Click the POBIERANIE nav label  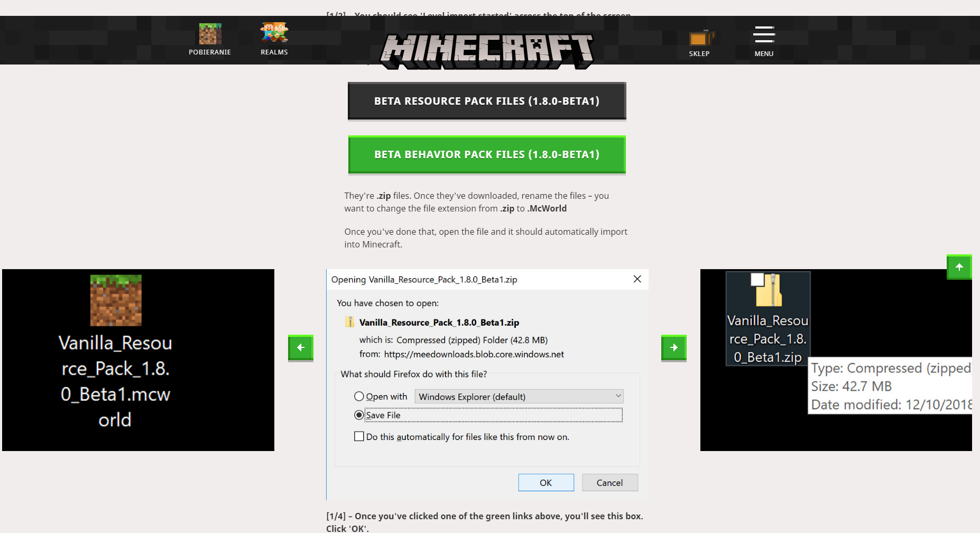coord(210,52)
